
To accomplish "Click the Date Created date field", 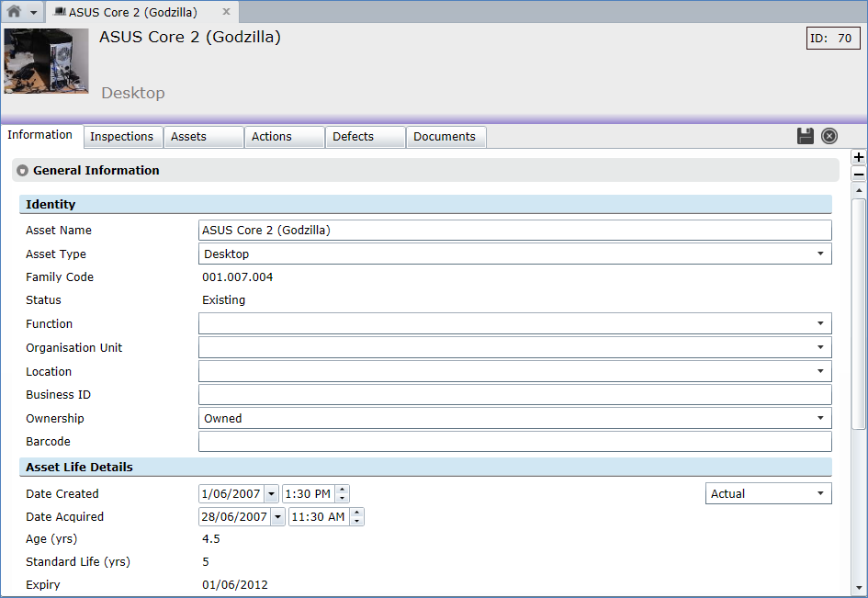I will 231,493.
